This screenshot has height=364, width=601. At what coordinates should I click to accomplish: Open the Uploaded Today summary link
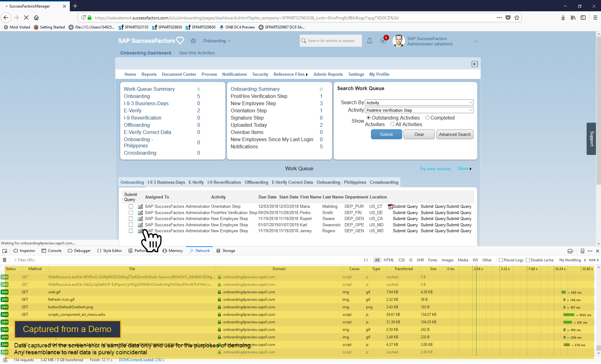(249, 125)
